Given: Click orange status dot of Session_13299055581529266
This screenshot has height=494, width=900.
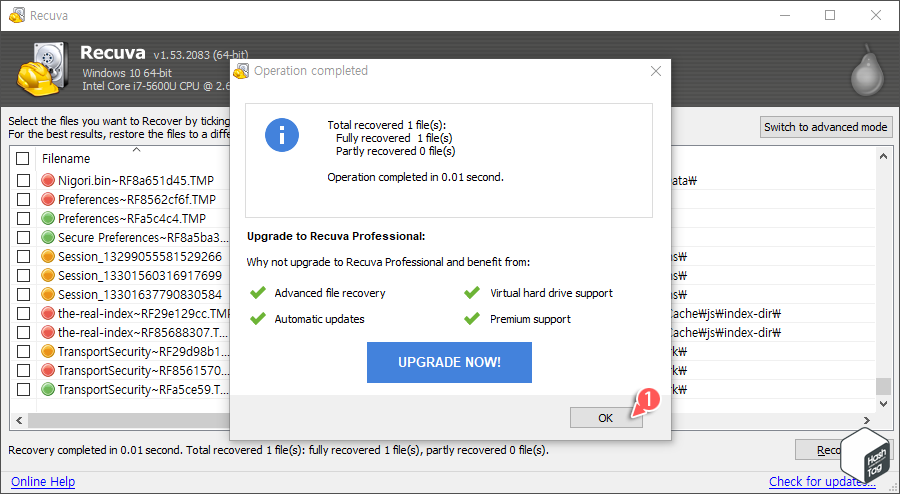Looking at the screenshot, I should tap(48, 256).
